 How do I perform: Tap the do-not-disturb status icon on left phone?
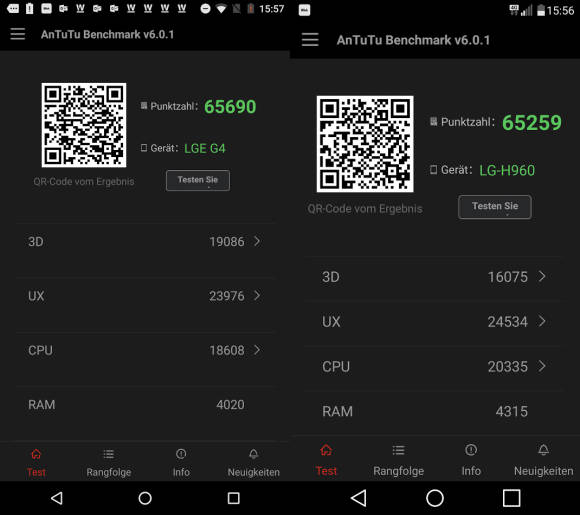[205, 9]
